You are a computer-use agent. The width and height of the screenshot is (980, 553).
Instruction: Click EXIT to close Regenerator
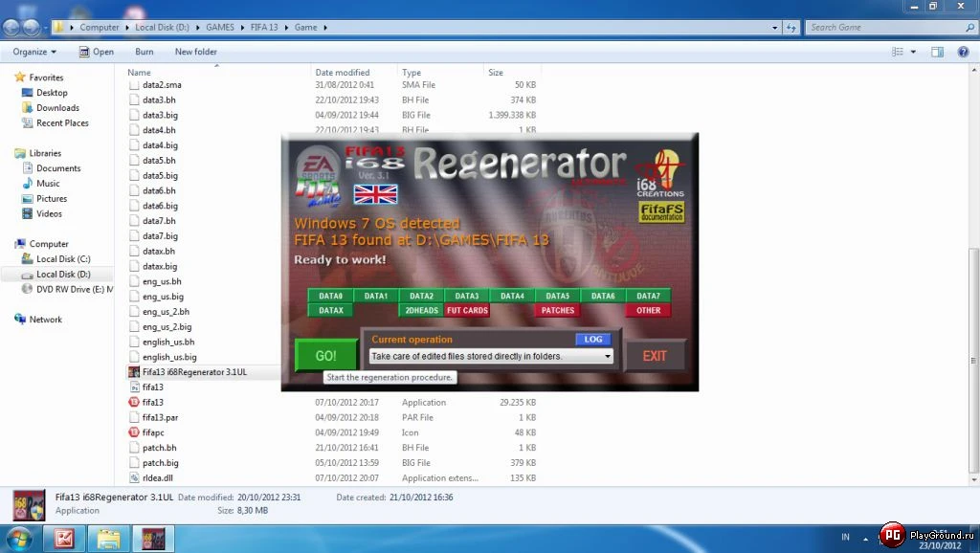[656, 355]
